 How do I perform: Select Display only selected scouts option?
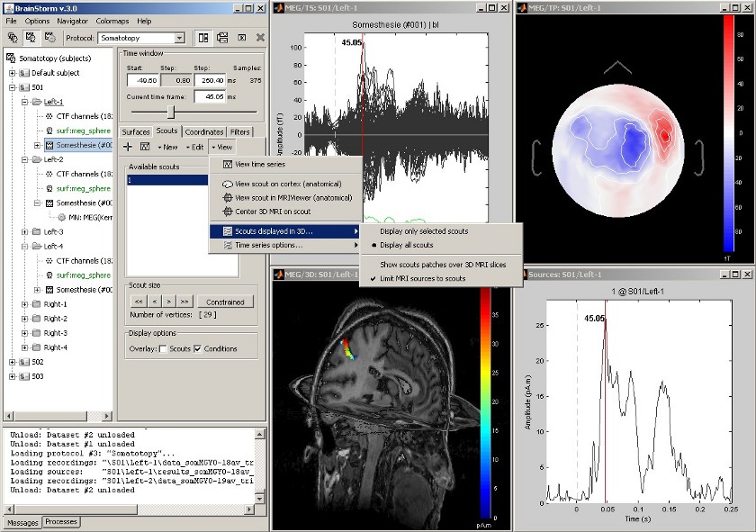click(x=424, y=230)
